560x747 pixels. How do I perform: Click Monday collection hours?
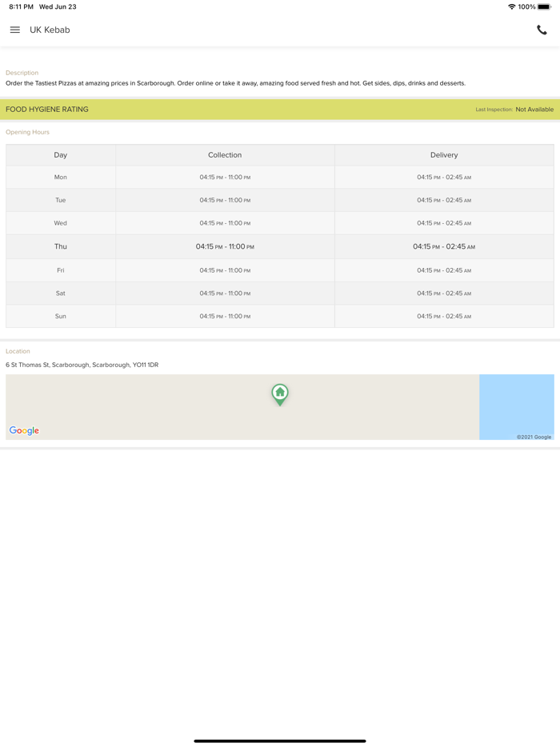point(225,177)
